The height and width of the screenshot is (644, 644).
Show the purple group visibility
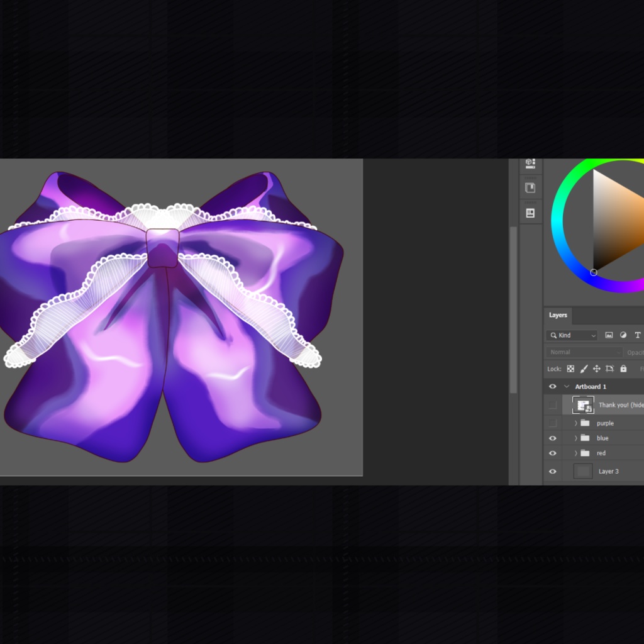[552, 423]
